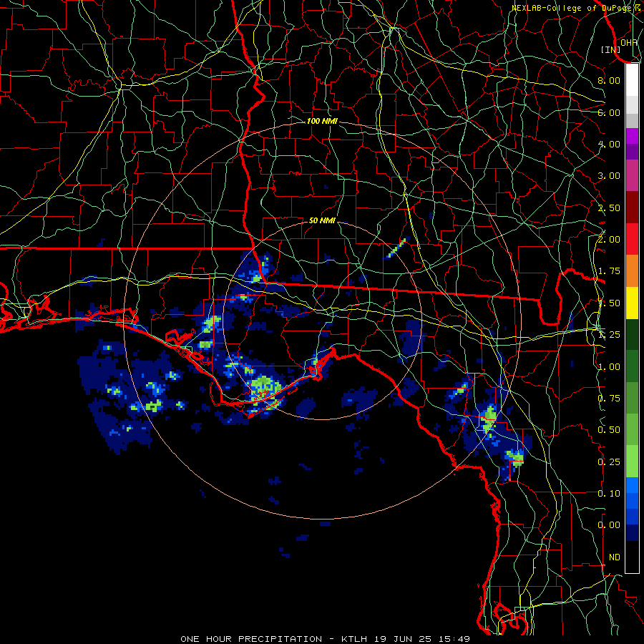This screenshot has height=644, width=644.
Task: Click the 0.50 legend value
Action: (609, 430)
